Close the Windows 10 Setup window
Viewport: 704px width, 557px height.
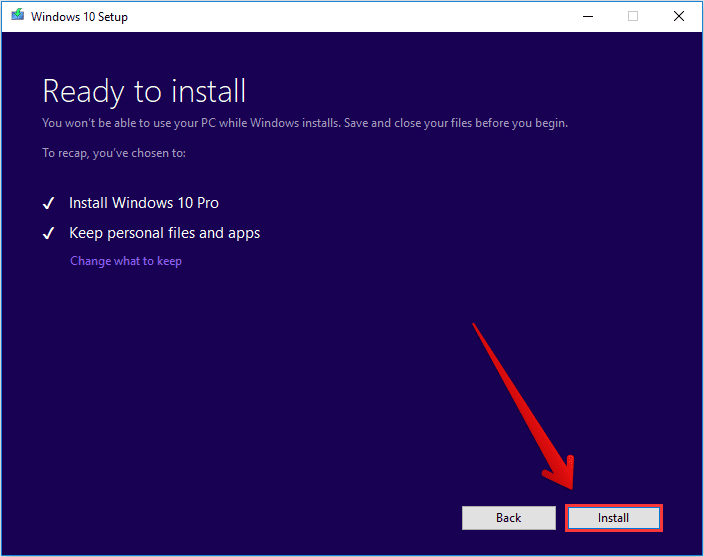[x=679, y=17]
